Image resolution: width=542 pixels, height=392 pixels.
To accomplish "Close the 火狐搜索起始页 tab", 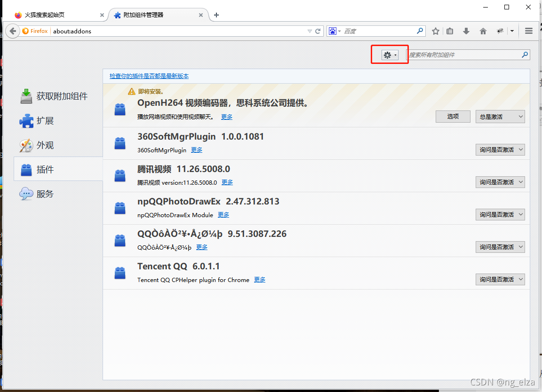I will point(102,15).
